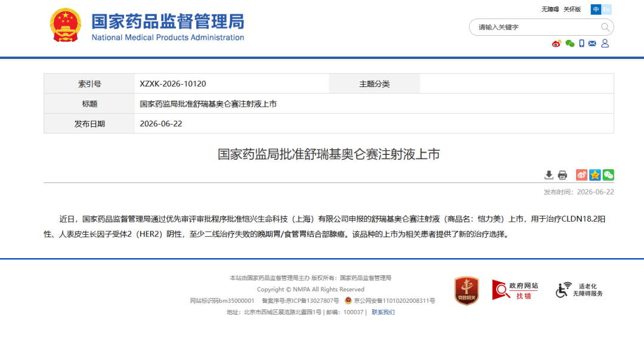Image resolution: width=644 pixels, height=357 pixels.
Task: Share the article to WeChat
Action: pos(608,175)
